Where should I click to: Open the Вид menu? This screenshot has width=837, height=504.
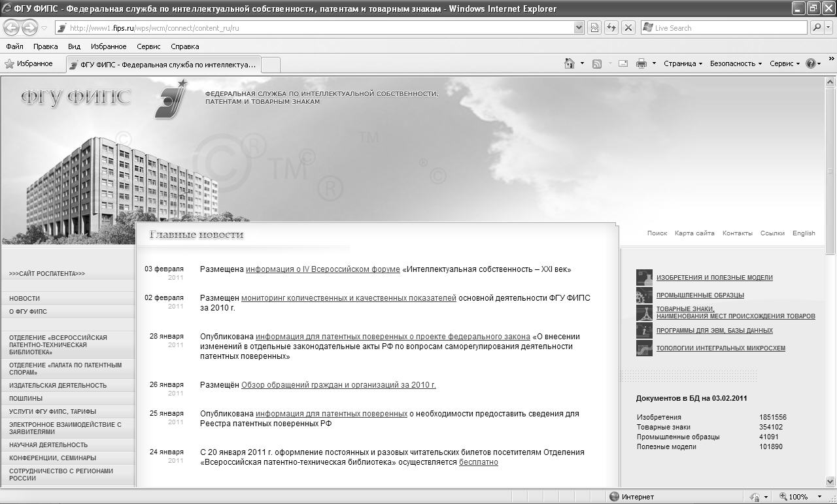pos(74,46)
